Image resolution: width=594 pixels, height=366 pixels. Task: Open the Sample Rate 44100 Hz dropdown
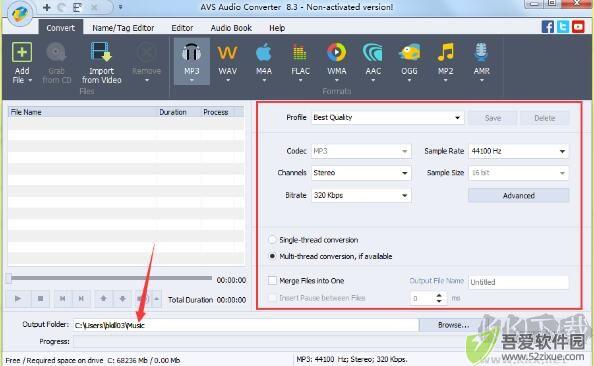[518, 151]
